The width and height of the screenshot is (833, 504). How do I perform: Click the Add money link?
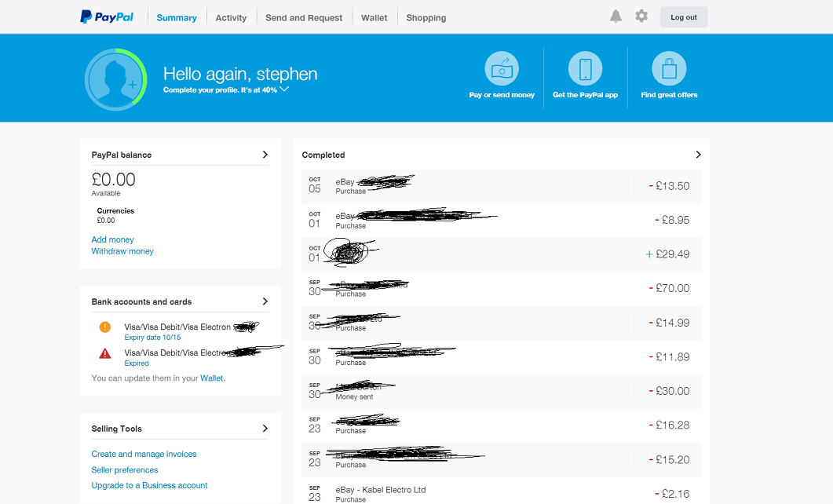point(112,239)
